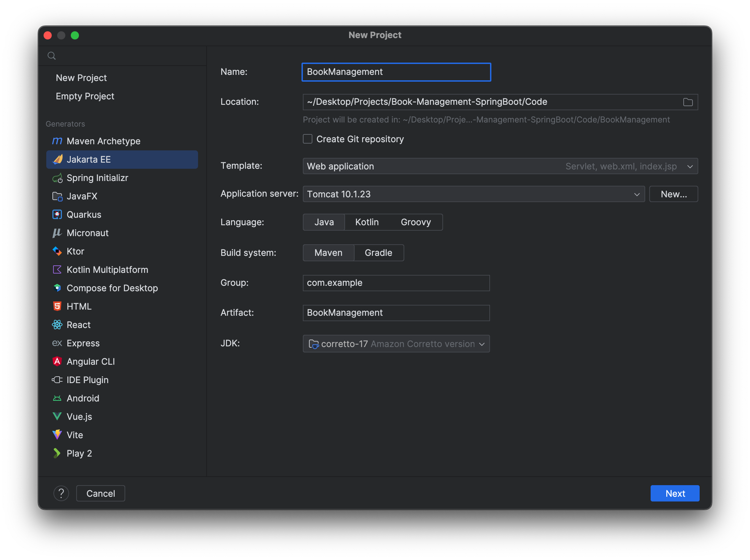The height and width of the screenshot is (560, 750).
Task: Select the Spring Initializr icon
Action: (x=57, y=178)
